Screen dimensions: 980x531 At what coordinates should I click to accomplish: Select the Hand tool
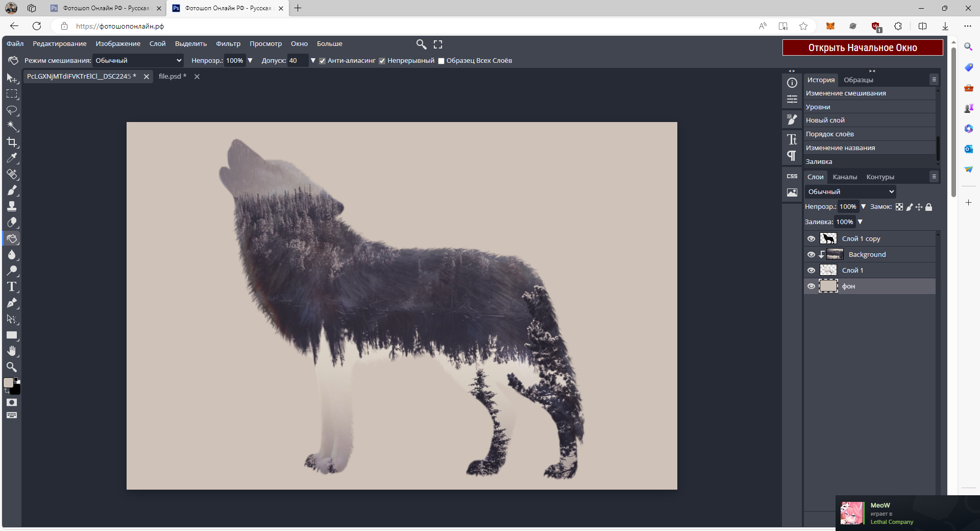[x=12, y=351]
